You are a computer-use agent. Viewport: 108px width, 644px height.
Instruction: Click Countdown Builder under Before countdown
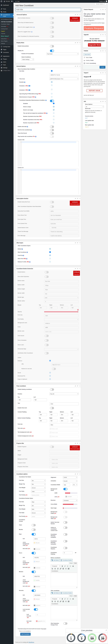[66, 560]
